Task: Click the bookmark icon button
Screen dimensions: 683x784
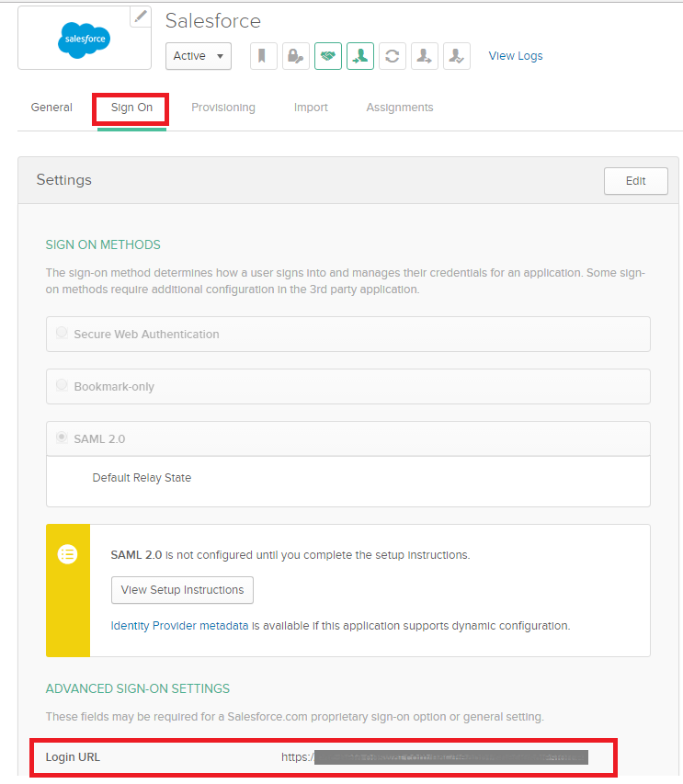Action: (x=263, y=56)
